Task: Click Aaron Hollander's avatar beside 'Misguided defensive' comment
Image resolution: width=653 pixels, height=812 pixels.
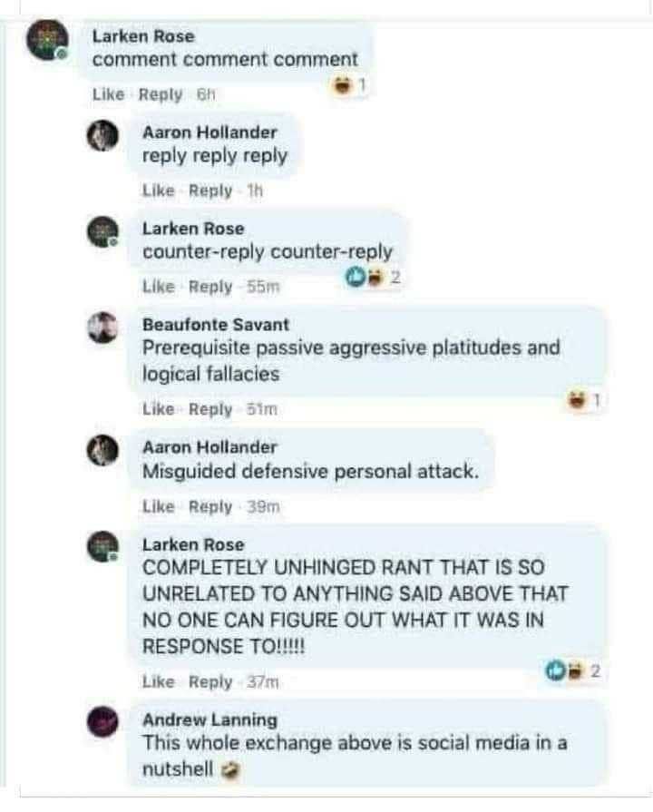Action: pyautogui.click(x=102, y=450)
